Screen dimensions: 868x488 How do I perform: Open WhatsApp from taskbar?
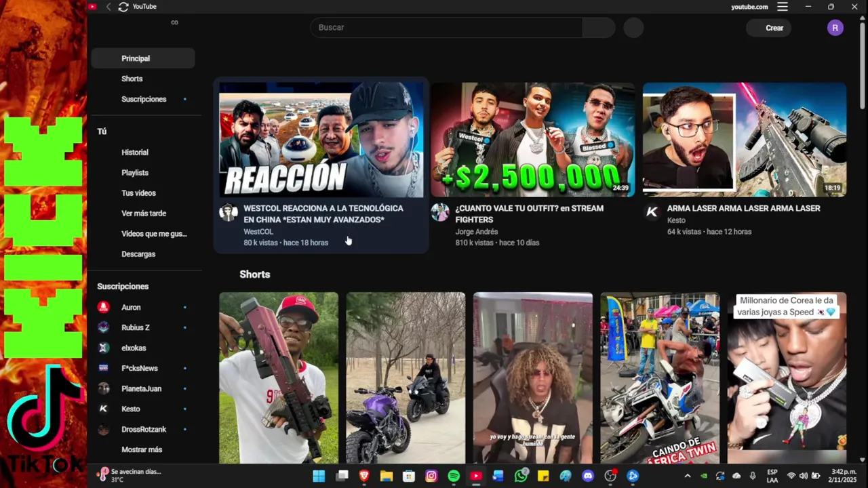[521, 476]
